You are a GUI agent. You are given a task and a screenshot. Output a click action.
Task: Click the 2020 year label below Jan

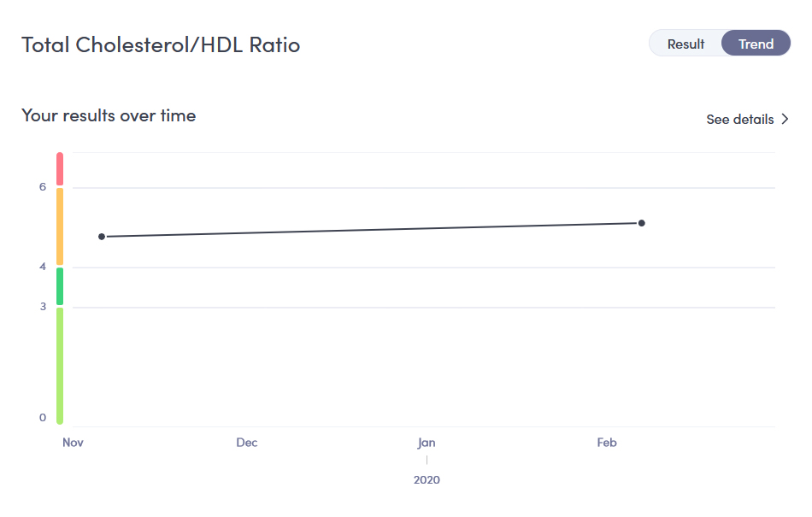pos(427,479)
